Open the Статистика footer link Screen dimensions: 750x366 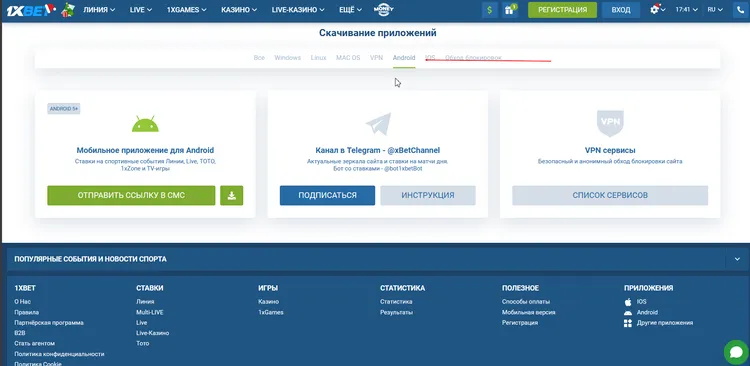pos(396,302)
